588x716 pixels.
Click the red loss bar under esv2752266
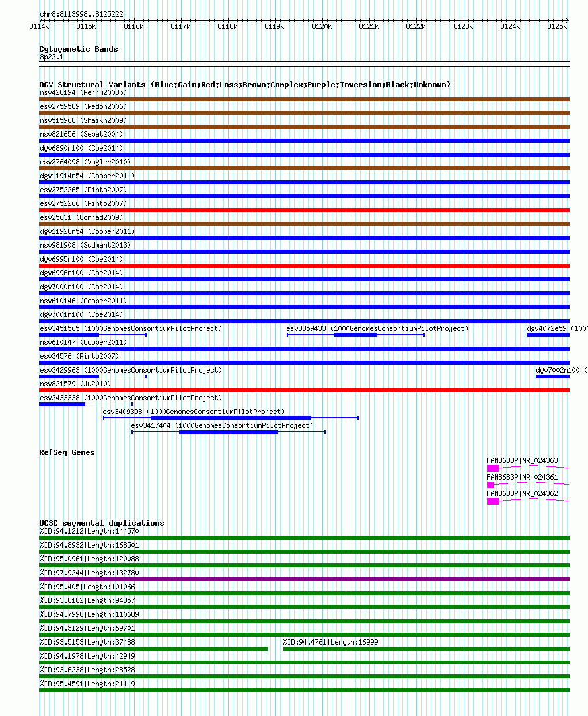pyautogui.click(x=305, y=210)
